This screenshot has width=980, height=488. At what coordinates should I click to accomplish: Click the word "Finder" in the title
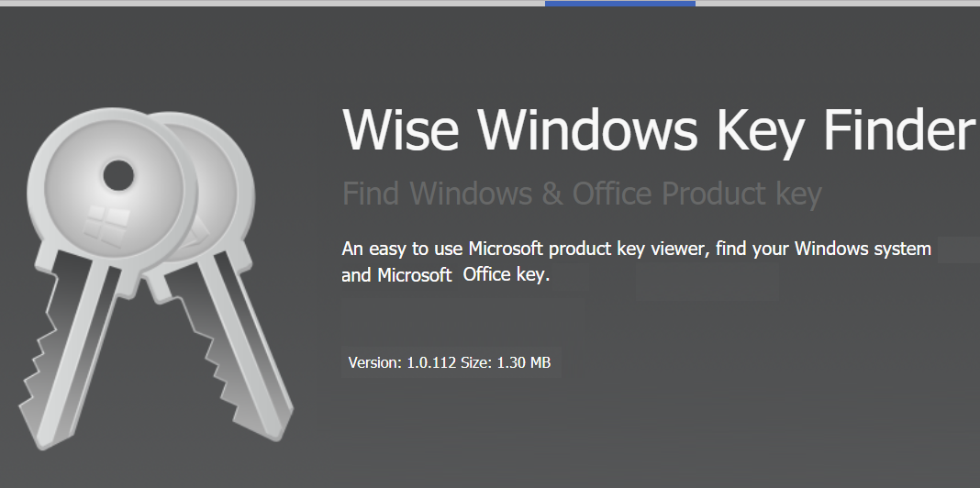click(898, 130)
